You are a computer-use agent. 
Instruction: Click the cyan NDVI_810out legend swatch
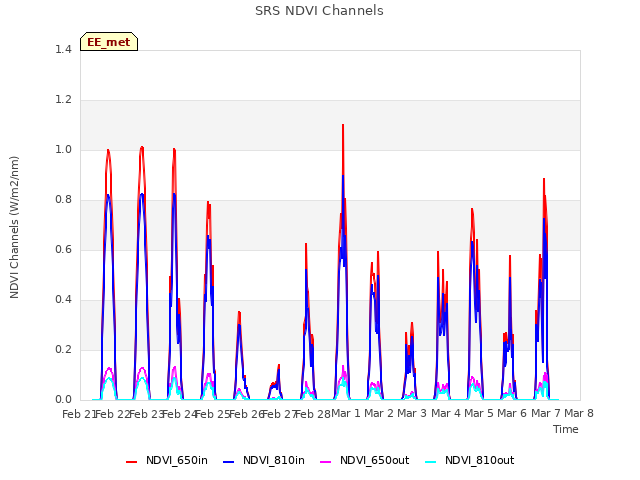pyautogui.click(x=431, y=461)
